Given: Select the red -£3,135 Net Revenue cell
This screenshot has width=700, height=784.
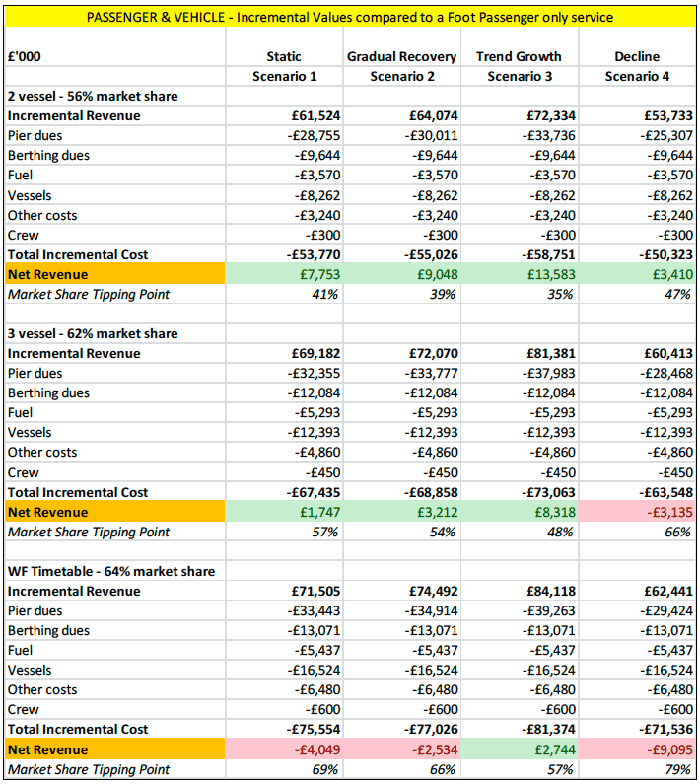Looking at the screenshot, I should click(x=638, y=512).
